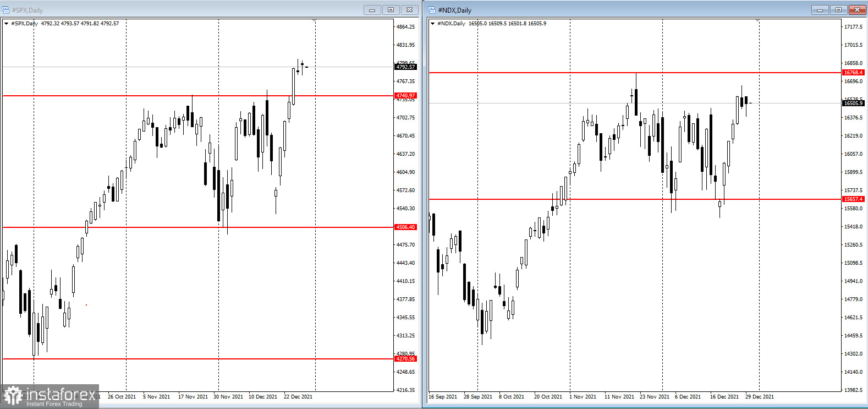Image resolution: width=868 pixels, height=409 pixels.
Task: Select the 4270.56 red level label in SPX
Action: pyautogui.click(x=405, y=359)
